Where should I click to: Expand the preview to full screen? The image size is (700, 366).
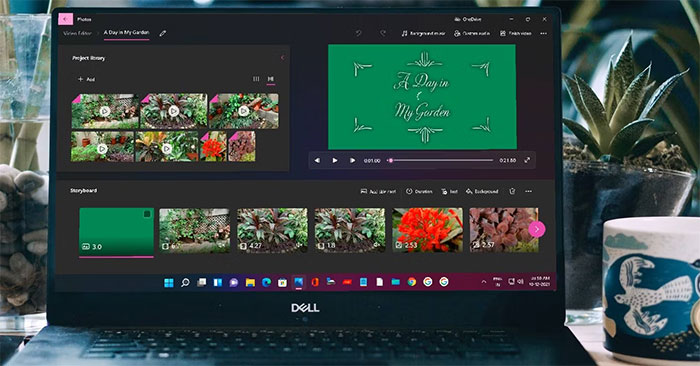pyautogui.click(x=527, y=160)
